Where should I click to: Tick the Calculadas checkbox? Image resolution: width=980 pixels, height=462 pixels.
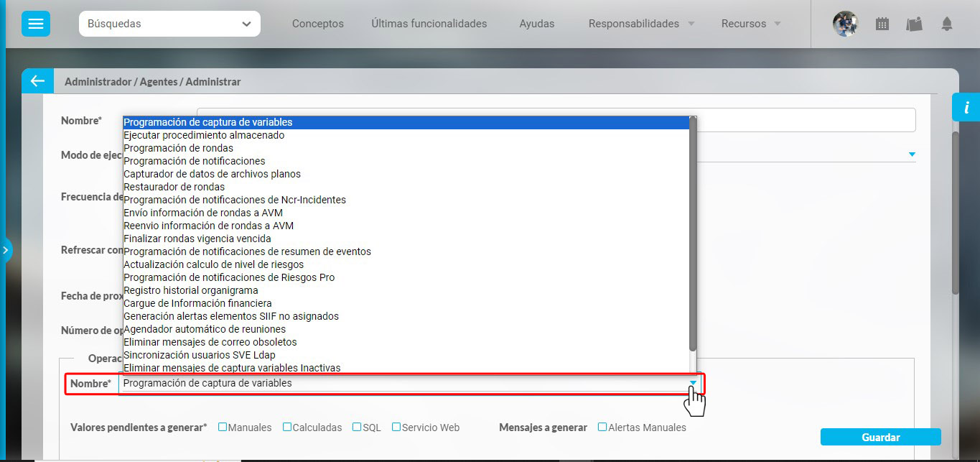[x=287, y=427]
